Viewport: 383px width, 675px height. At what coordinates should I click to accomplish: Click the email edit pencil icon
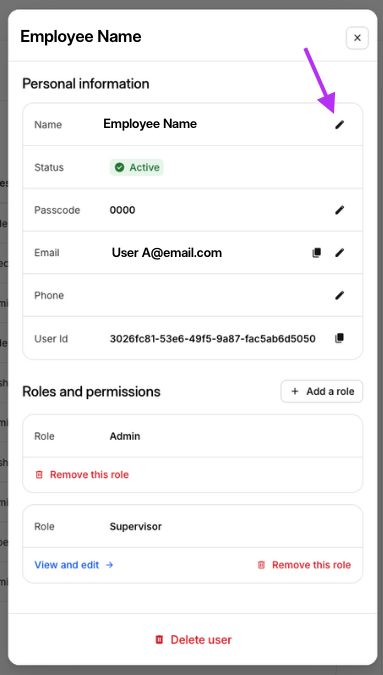(x=340, y=253)
